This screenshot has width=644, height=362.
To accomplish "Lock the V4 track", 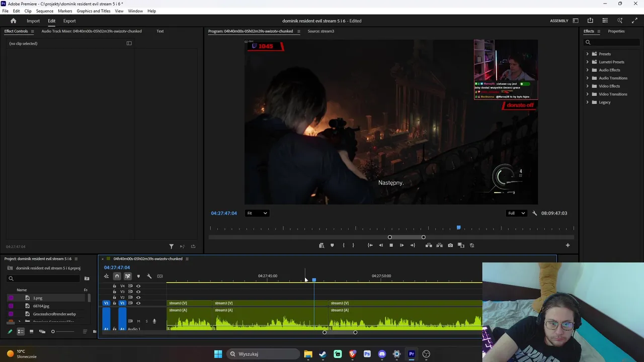I will tap(114, 286).
